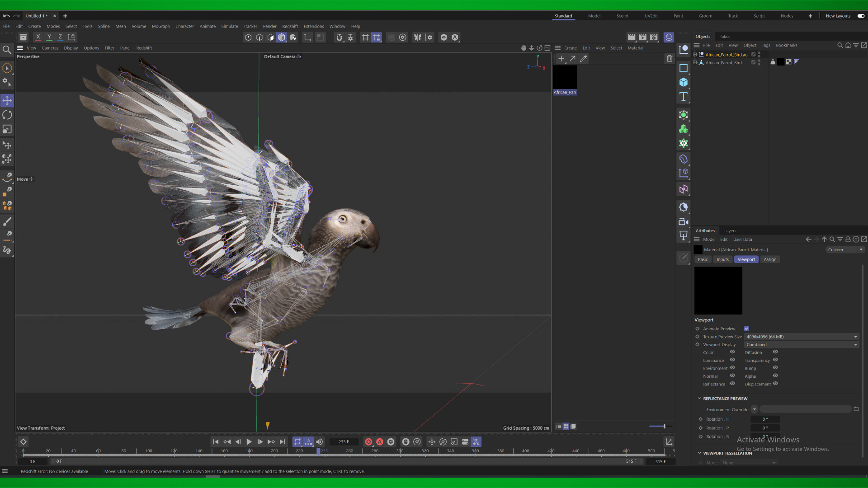868x488 pixels.
Task: Select the Scale tool in left toolbar
Action: 7,129
